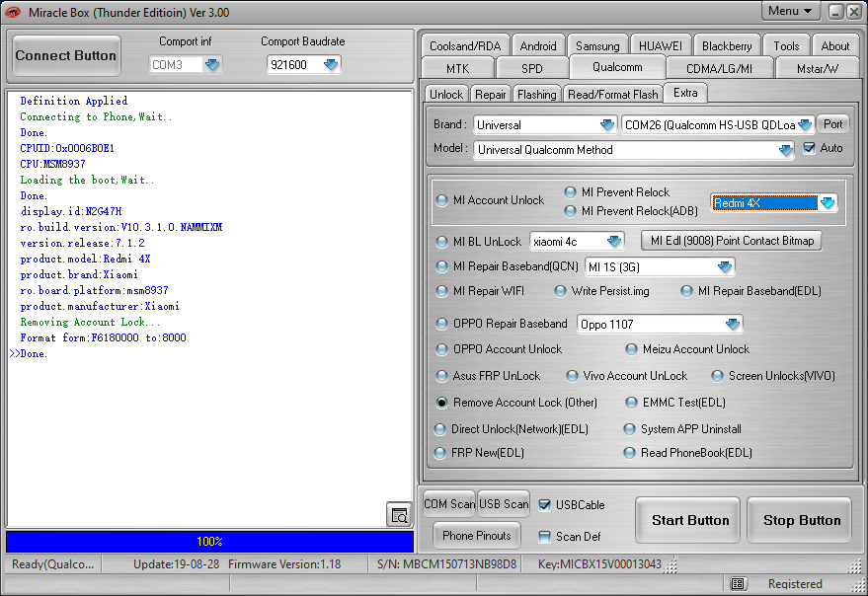Toggle the USBCable checkbox
This screenshot has width=868, height=596.
[x=545, y=504]
